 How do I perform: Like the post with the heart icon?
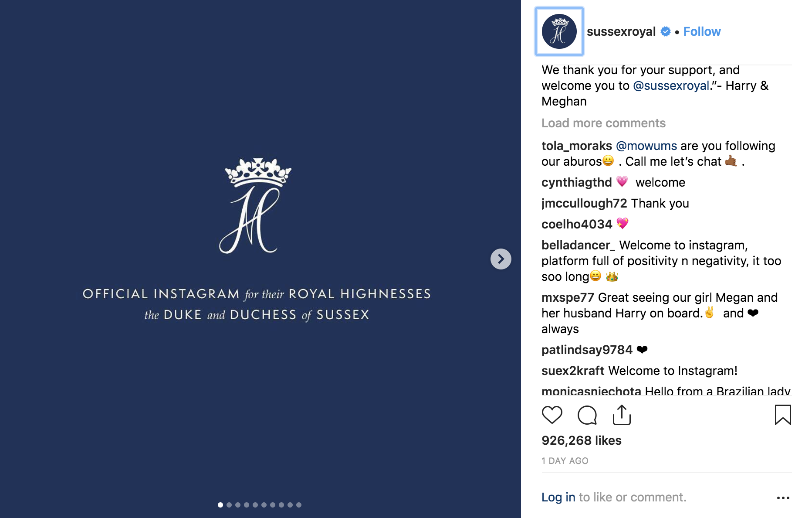click(552, 415)
